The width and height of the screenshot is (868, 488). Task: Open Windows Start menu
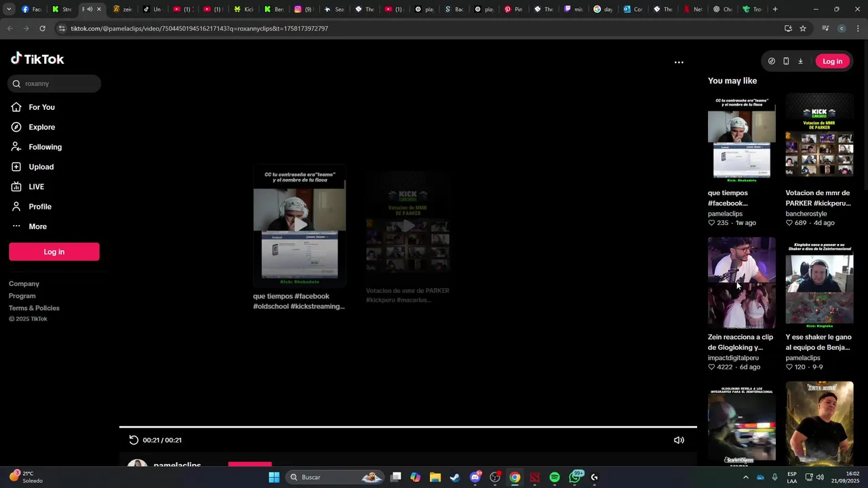274,477
